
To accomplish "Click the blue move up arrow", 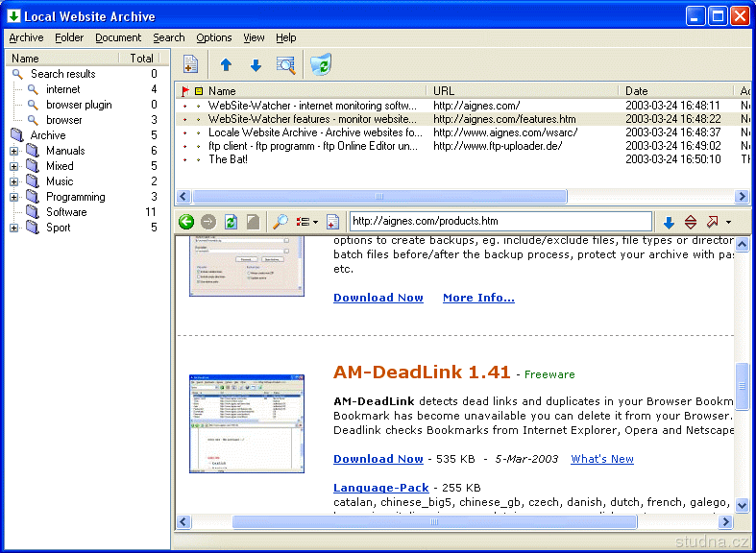I will click(x=226, y=65).
